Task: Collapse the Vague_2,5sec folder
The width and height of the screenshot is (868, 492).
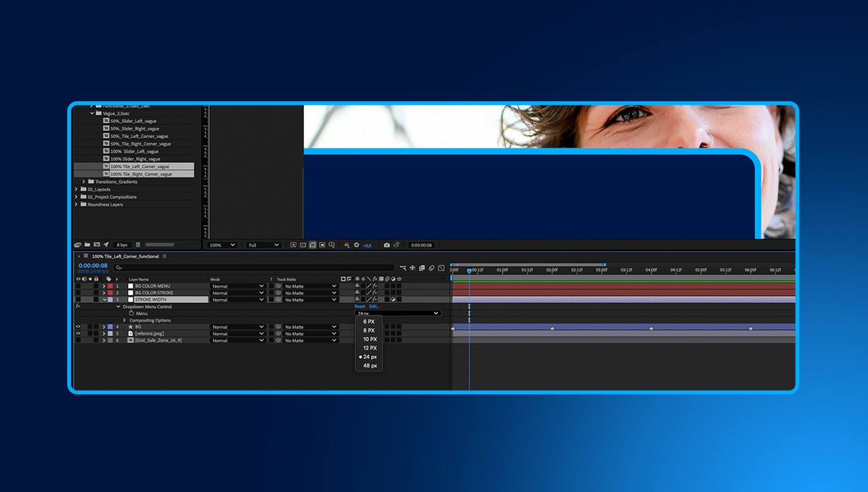Action: [x=92, y=114]
